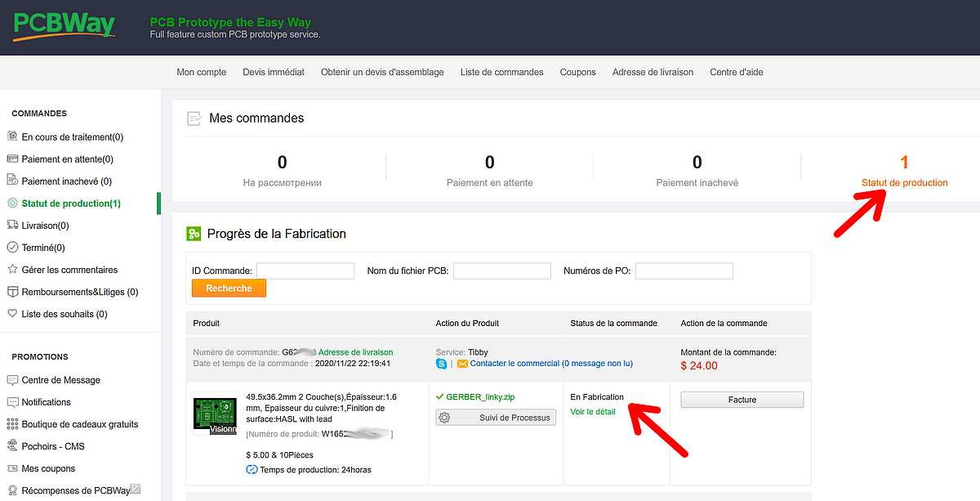
Task: Click the price text $ 5.00 & 10Pièces
Action: [279, 454]
